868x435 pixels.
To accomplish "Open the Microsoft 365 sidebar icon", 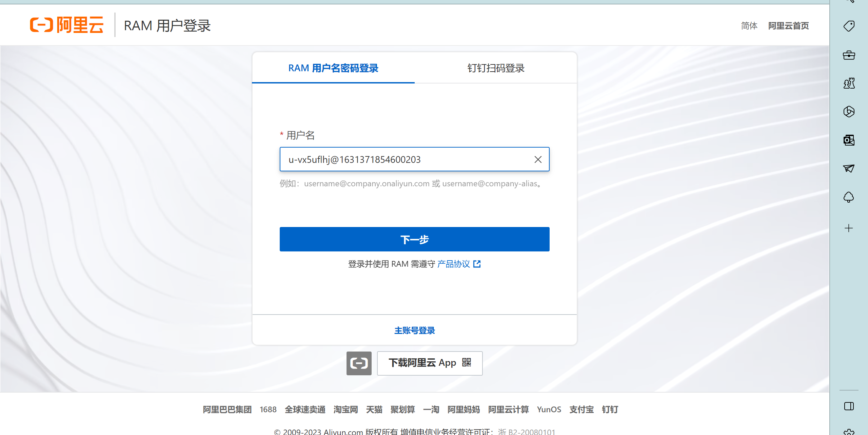I will [849, 112].
